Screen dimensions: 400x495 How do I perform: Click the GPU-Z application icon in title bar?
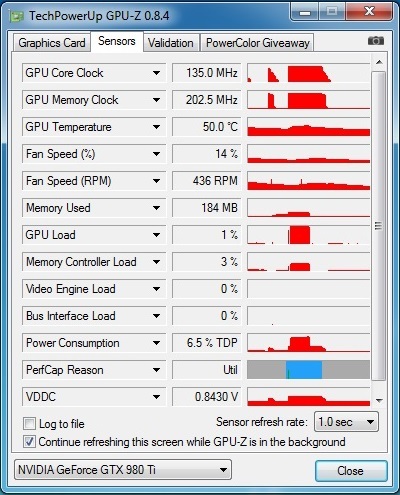click(17, 16)
